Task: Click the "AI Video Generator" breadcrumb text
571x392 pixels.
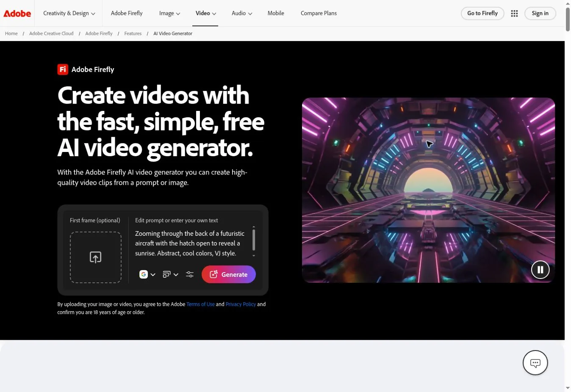Action: click(173, 33)
